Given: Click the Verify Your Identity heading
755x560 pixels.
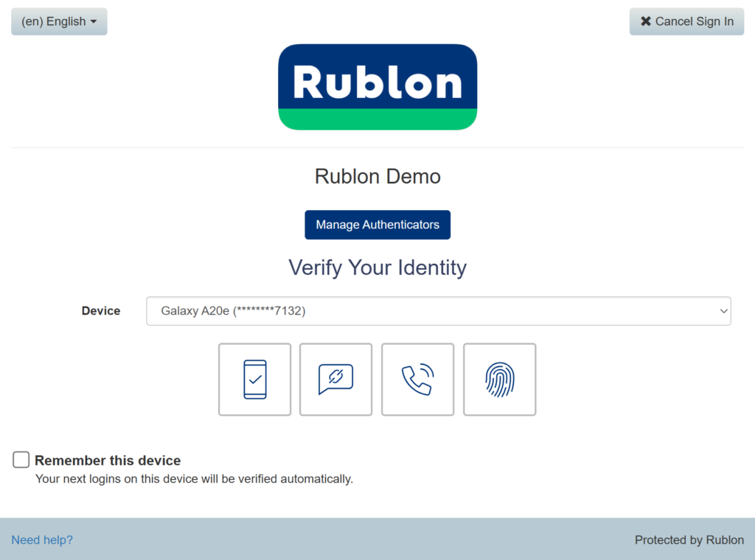Looking at the screenshot, I should [377, 267].
